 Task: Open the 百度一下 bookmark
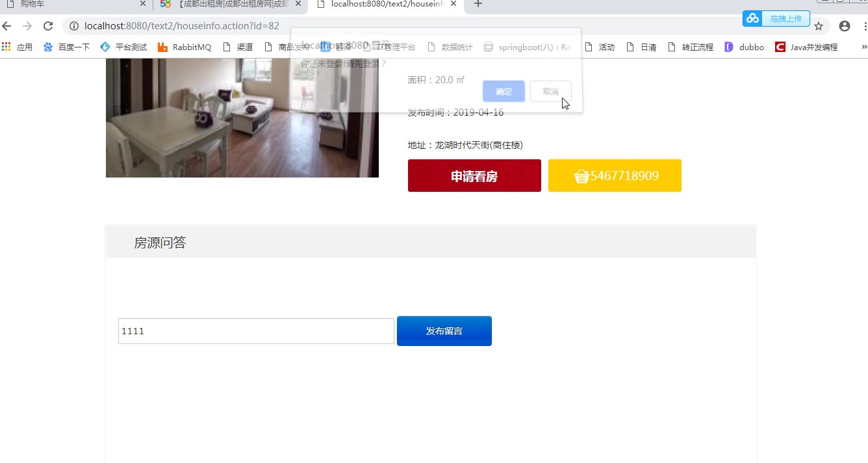pyautogui.click(x=66, y=47)
